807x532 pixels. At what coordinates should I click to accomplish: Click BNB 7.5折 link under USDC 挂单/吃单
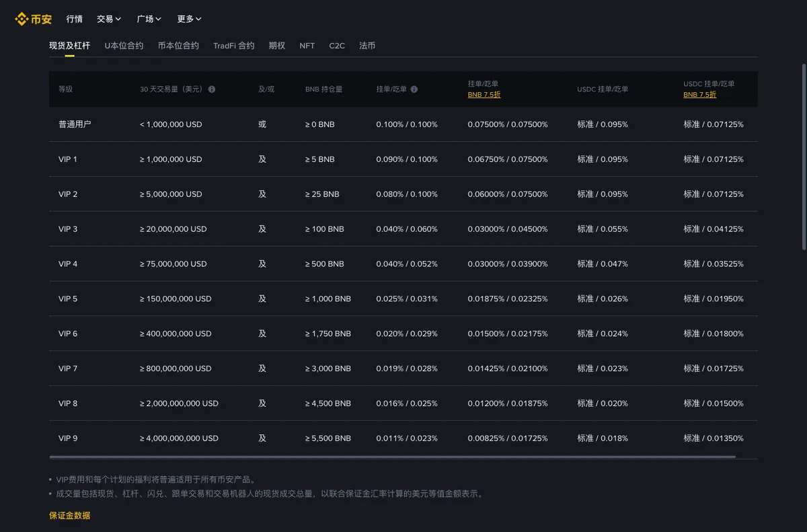pos(700,95)
